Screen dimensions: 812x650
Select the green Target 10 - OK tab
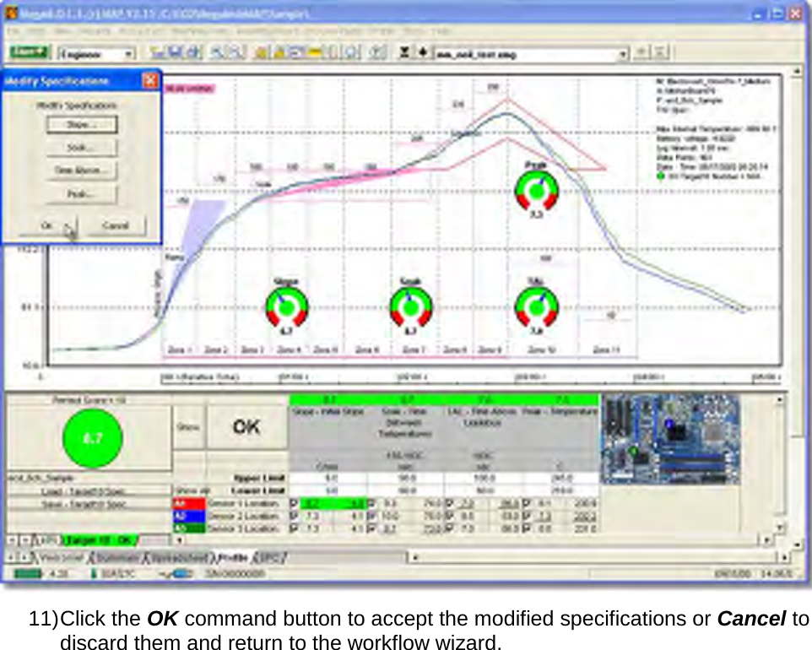[x=100, y=540]
